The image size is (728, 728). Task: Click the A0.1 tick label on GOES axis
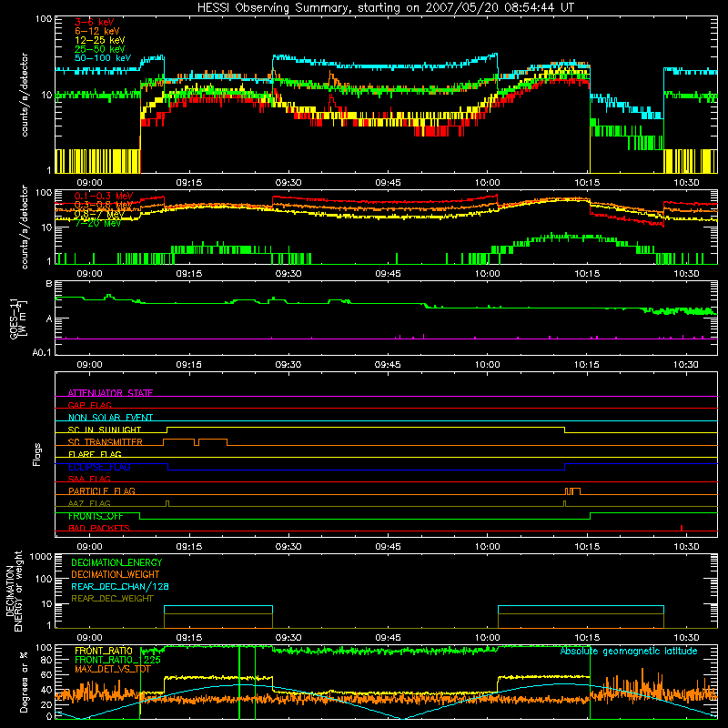pos(42,353)
